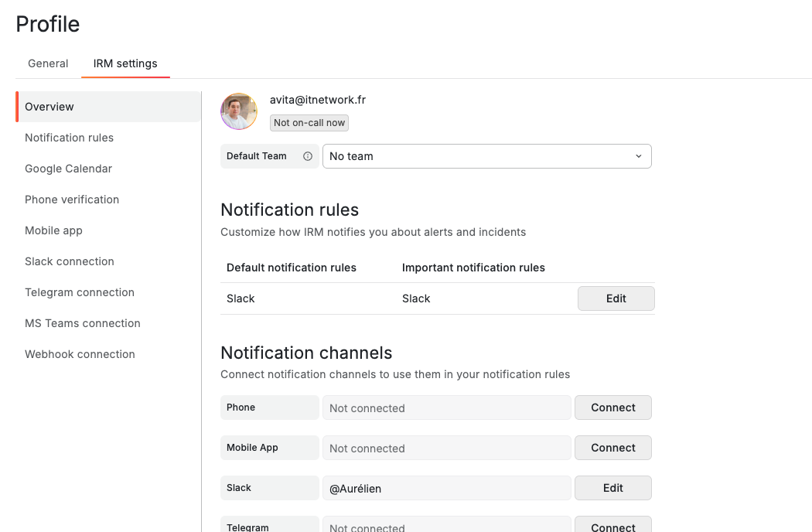Click the user profile avatar picture
This screenshot has width=812, height=532.
point(238,111)
